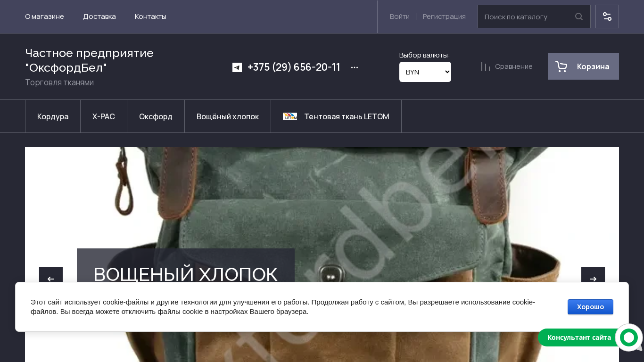The height and width of the screenshot is (362, 644).
Task: Expand more contacts via the three-dots icon
Action: (x=355, y=67)
